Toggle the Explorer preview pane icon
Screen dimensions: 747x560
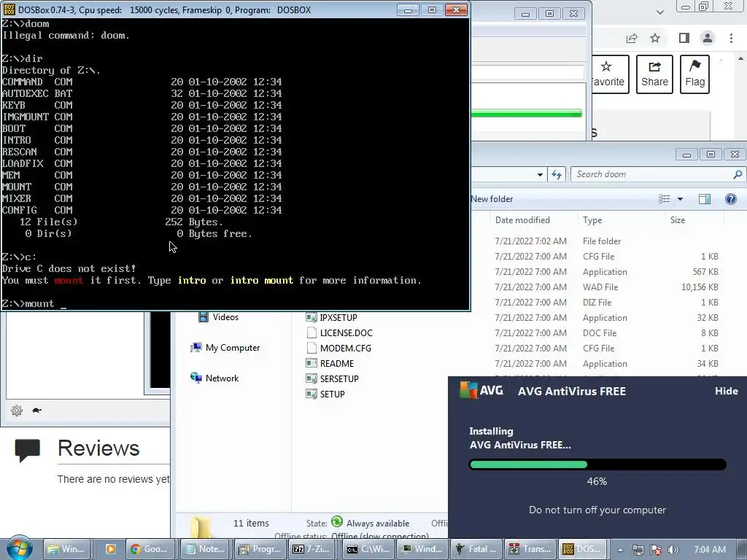click(x=704, y=199)
